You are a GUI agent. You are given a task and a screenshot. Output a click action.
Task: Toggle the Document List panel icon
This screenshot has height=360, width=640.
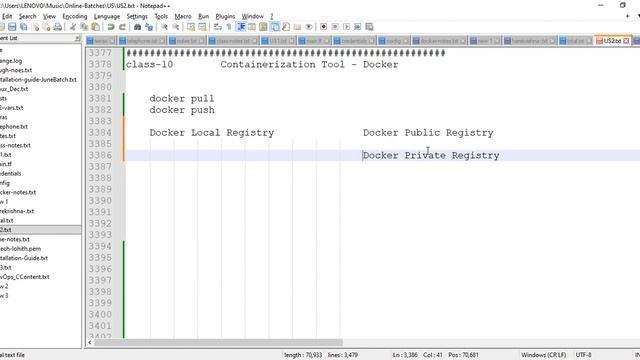pyautogui.click(x=275, y=27)
